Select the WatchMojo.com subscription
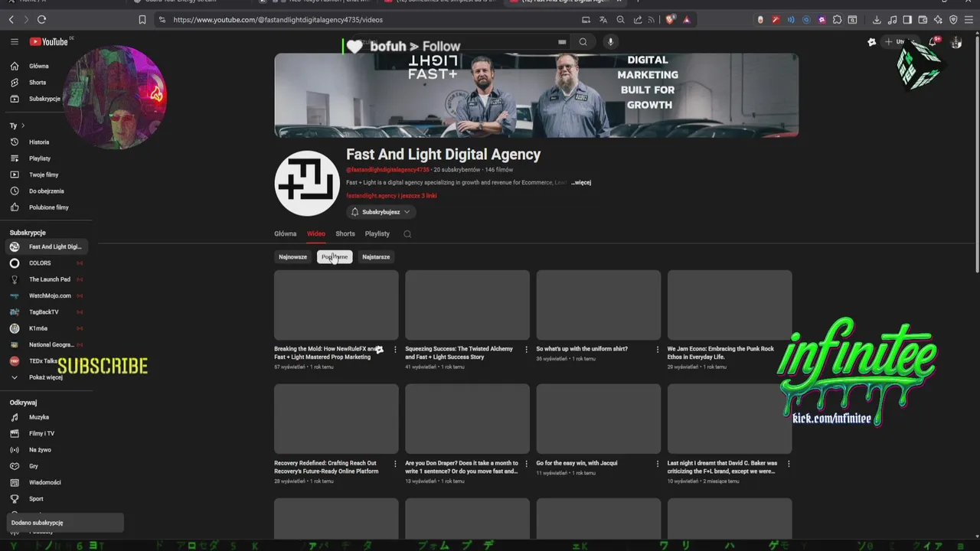980x551 pixels. [46, 295]
